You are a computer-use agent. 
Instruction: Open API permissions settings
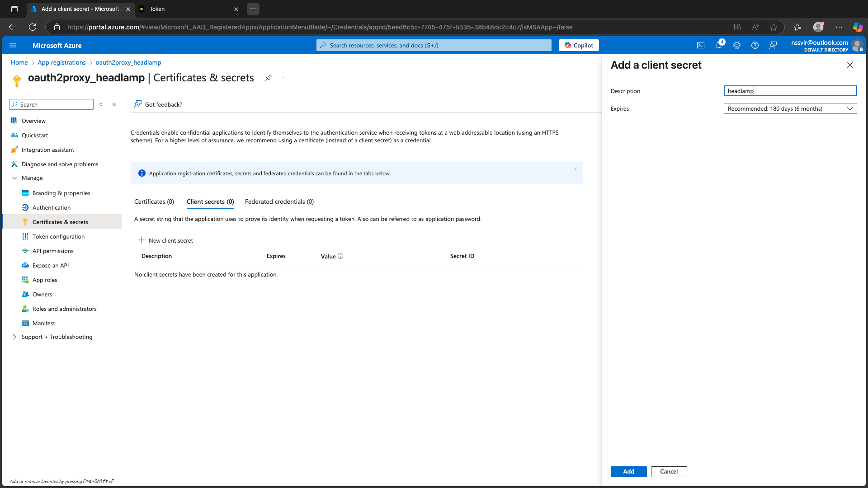53,251
